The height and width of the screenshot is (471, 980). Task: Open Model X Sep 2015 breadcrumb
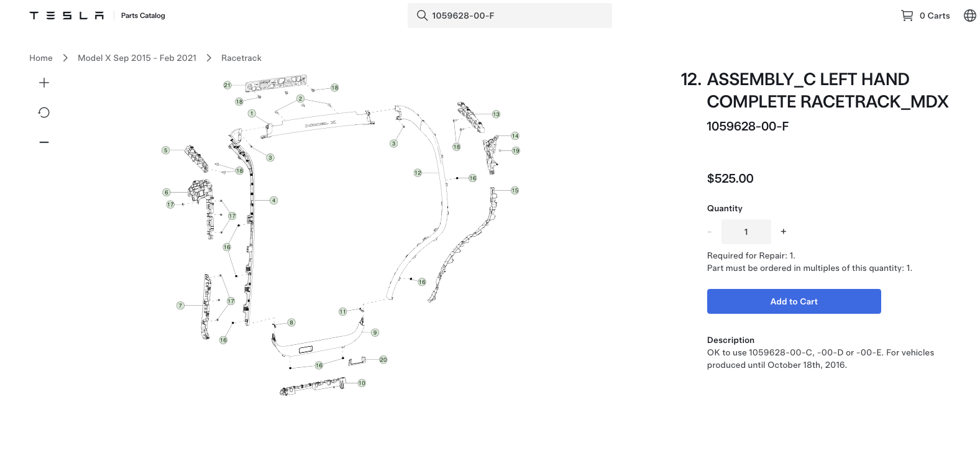point(137,58)
